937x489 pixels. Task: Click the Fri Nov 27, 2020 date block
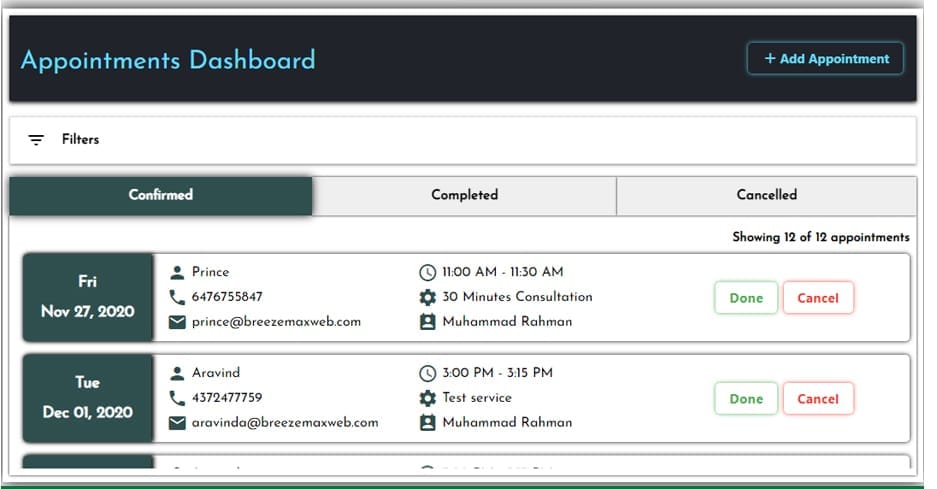click(87, 297)
